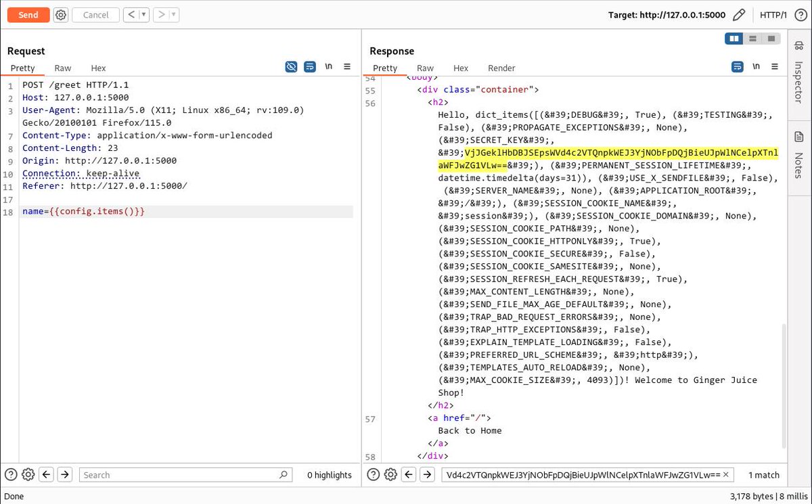Screen dimensions: 812x504
Task: Click the next search match arrow
Action: pos(427,475)
